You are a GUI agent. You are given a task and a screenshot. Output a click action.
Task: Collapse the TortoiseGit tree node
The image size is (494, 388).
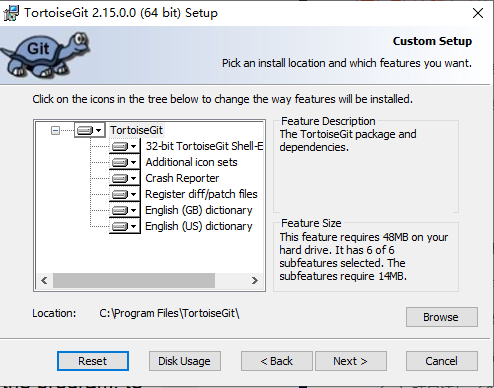(55, 130)
